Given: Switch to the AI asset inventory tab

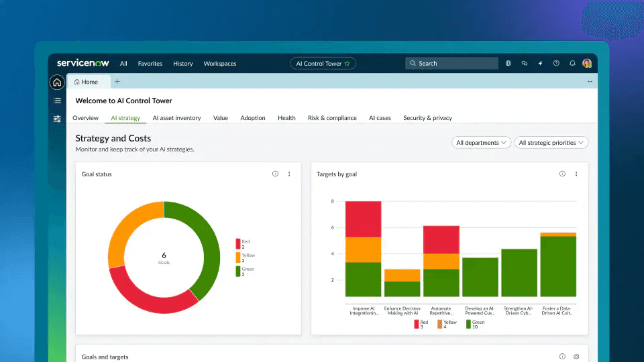Looking at the screenshot, I should coord(176,118).
